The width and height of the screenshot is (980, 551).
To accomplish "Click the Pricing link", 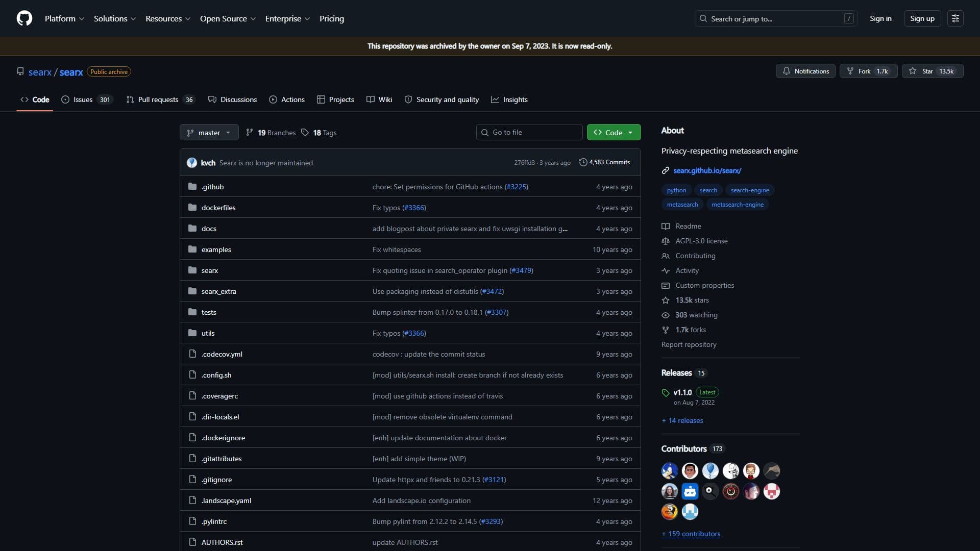I will point(332,18).
